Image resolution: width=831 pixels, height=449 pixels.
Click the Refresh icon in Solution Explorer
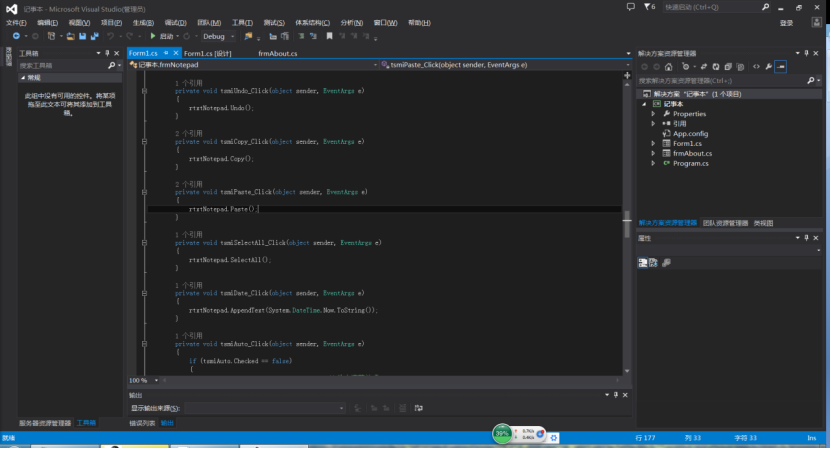coord(716,67)
